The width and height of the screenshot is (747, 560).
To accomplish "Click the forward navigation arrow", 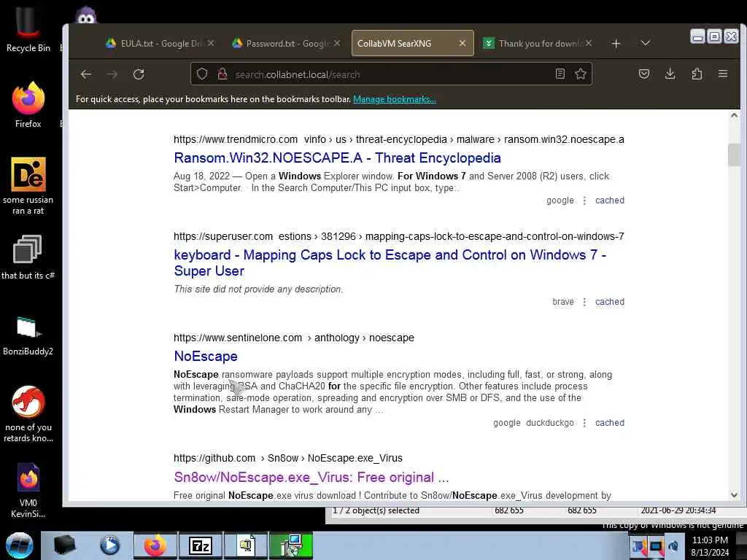I will coord(112,74).
